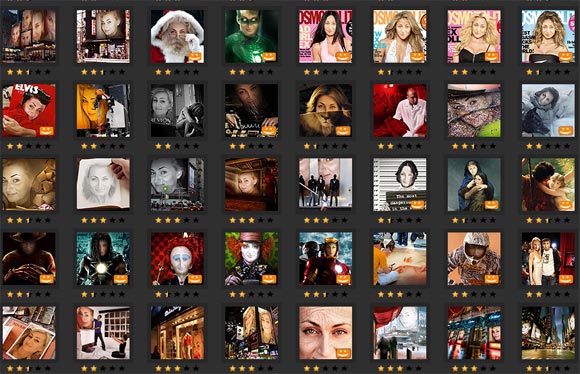
Task: Open the Santa Claus face effect
Action: pyautogui.click(x=177, y=36)
